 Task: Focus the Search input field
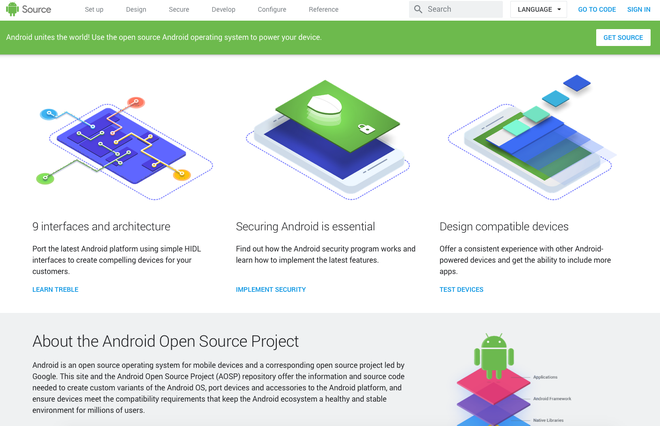click(456, 9)
